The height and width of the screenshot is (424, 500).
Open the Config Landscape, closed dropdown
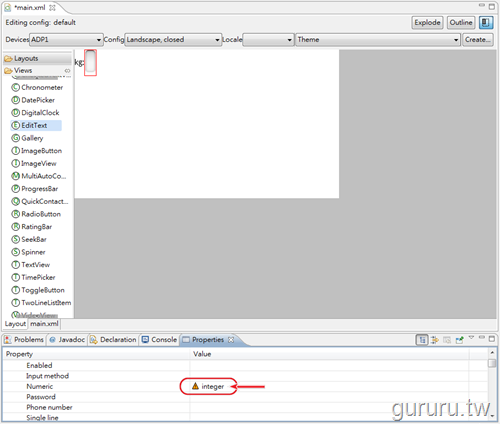pos(173,40)
